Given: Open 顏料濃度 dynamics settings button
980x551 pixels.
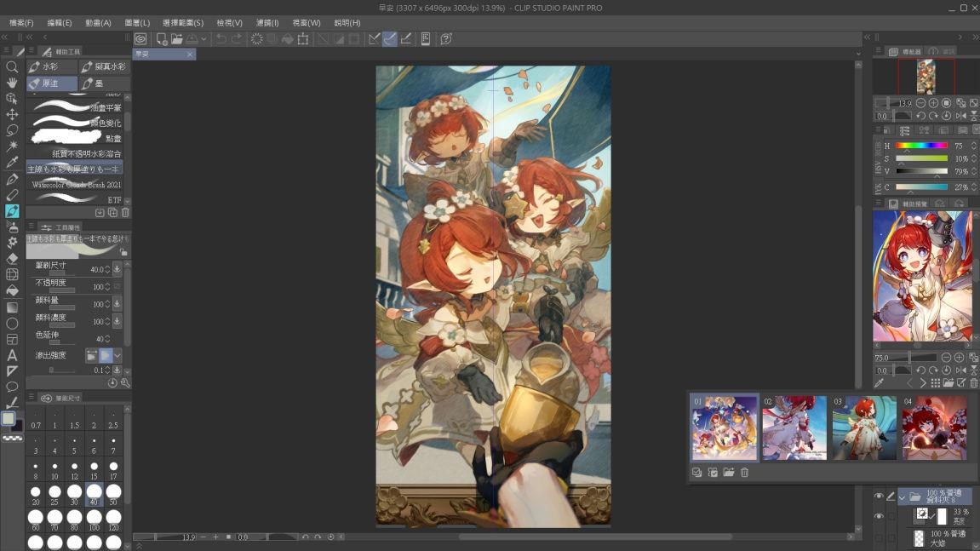Looking at the screenshot, I should (117, 321).
